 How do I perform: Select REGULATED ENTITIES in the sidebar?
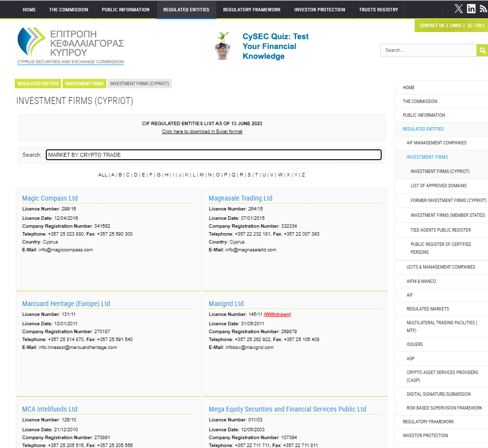pyautogui.click(x=441, y=129)
